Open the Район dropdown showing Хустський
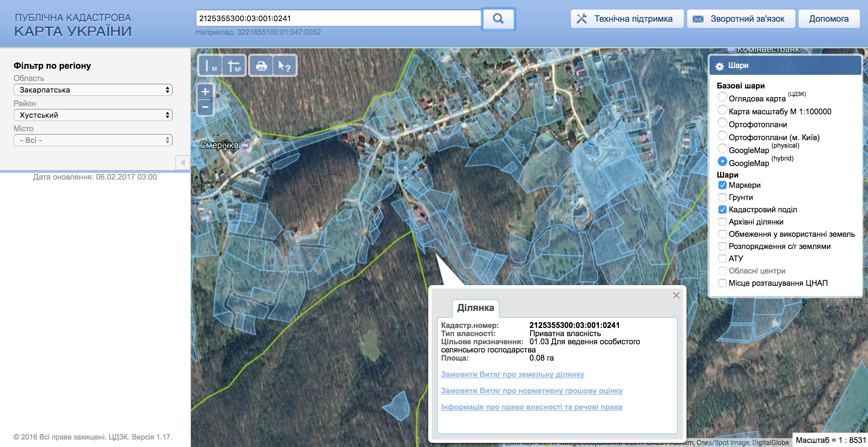 93,115
